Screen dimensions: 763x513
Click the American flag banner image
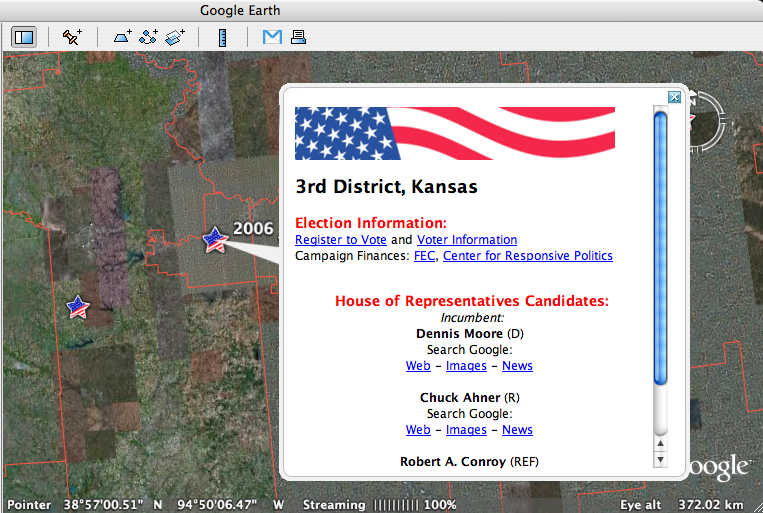tap(455, 133)
